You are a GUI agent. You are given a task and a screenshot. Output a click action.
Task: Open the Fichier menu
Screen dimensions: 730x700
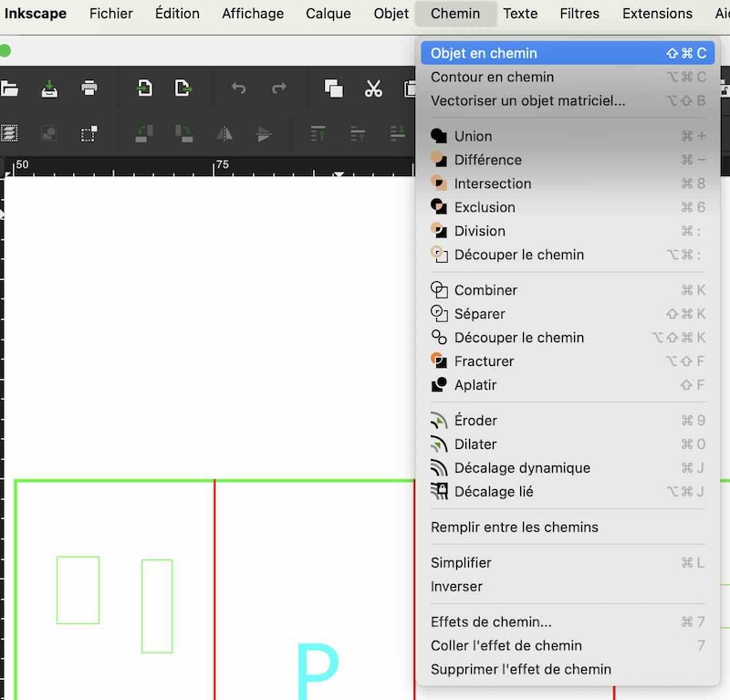click(110, 14)
